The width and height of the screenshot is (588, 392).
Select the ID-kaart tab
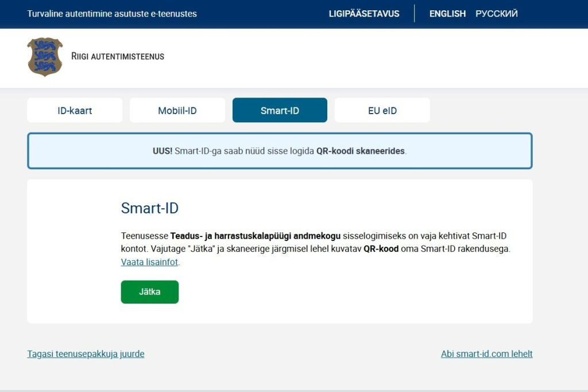tap(75, 110)
